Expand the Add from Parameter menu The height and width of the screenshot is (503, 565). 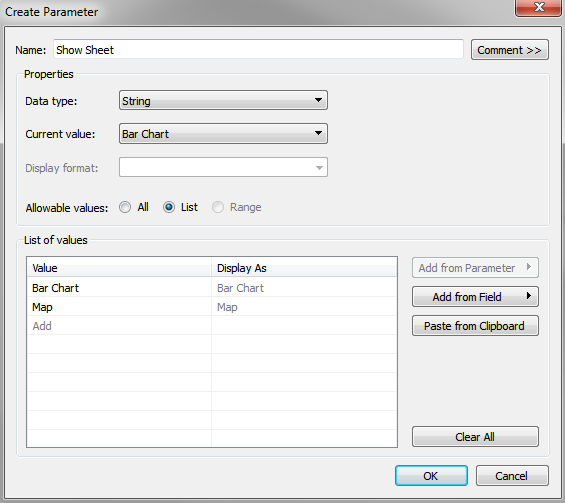point(475,268)
